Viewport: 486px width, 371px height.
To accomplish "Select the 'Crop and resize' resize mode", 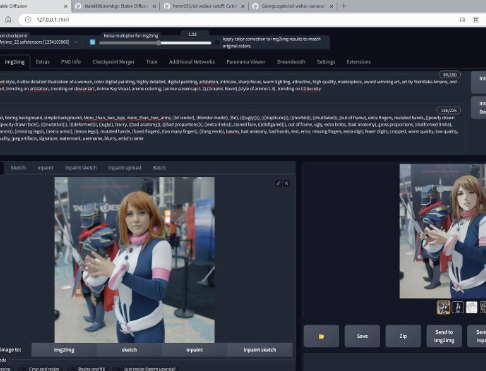I will tap(40, 369).
